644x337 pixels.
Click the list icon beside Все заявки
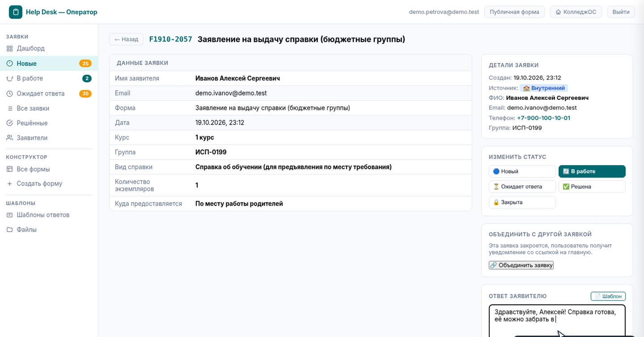(x=9, y=108)
